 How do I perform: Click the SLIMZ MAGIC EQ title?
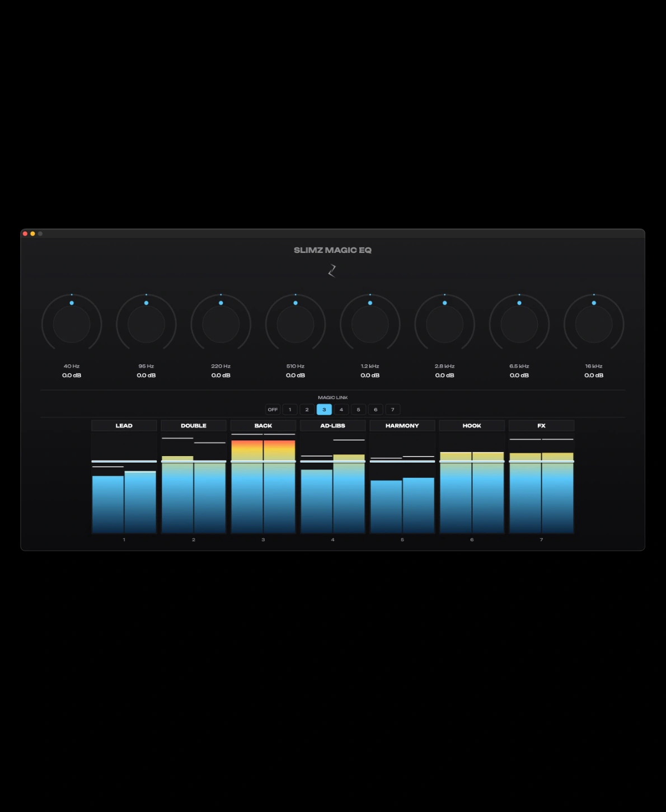click(x=333, y=250)
